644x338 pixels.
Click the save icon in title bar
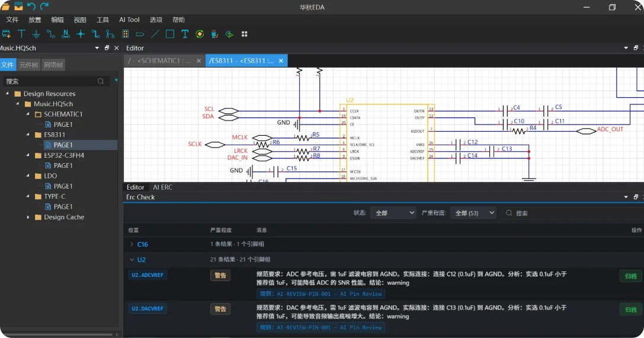point(18,6)
